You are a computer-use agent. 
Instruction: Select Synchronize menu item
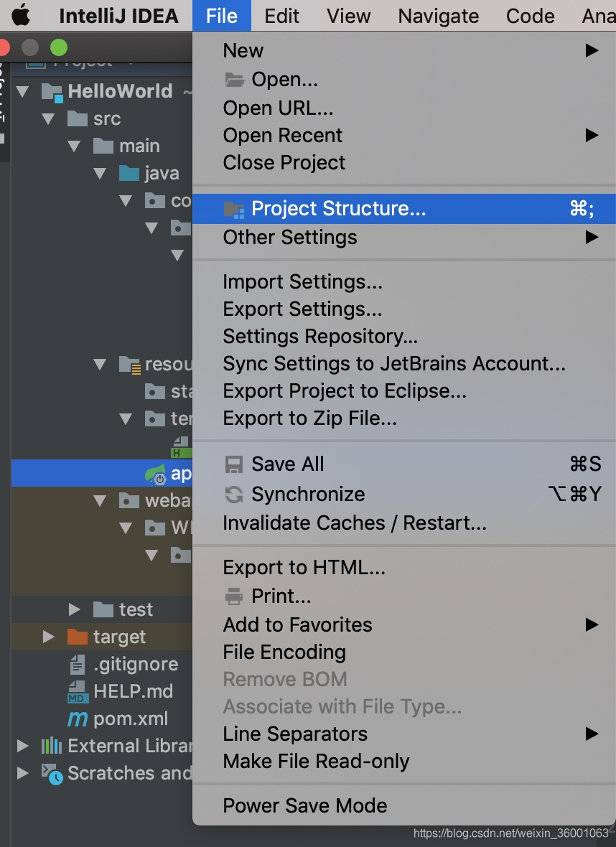pyautogui.click(x=404, y=495)
